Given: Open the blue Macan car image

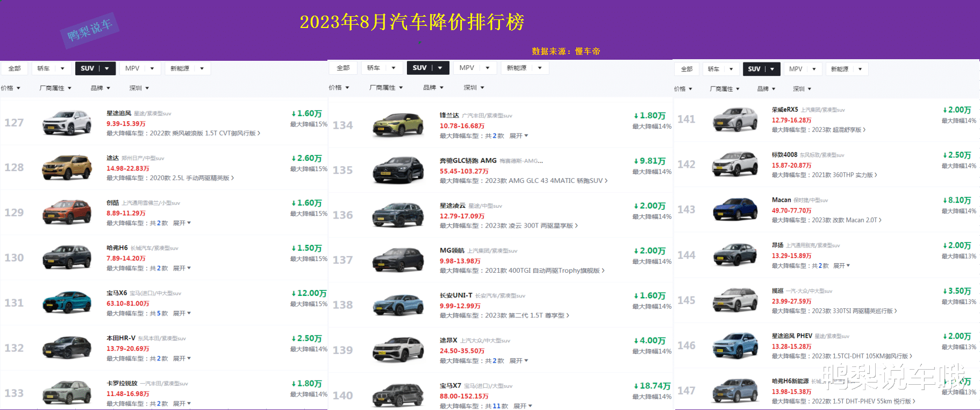Looking at the screenshot, I should [735, 209].
